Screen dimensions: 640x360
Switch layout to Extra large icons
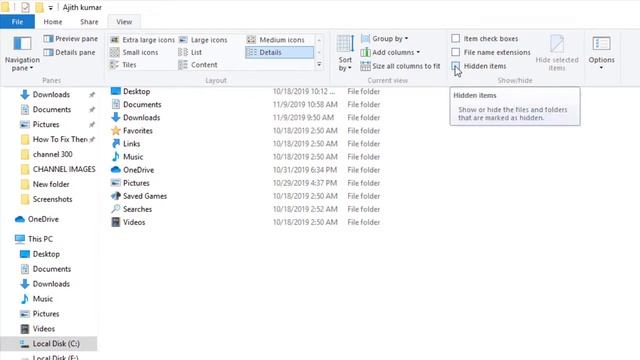tap(142, 40)
